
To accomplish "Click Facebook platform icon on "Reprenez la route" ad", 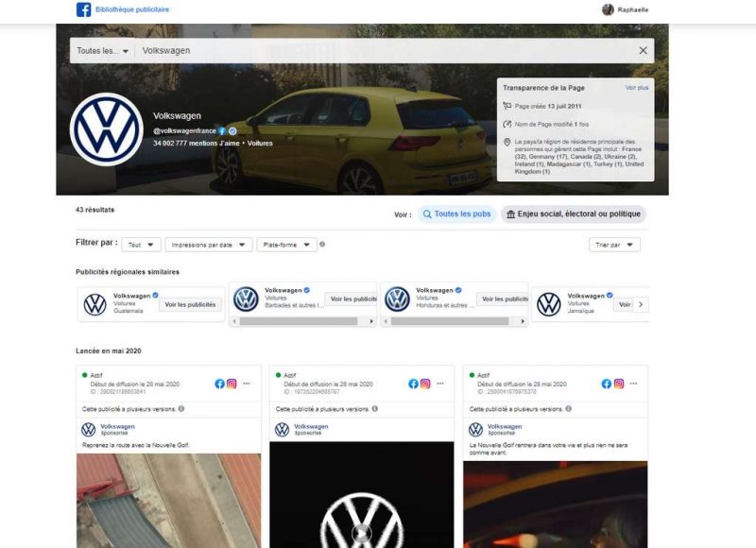I will tap(219, 384).
